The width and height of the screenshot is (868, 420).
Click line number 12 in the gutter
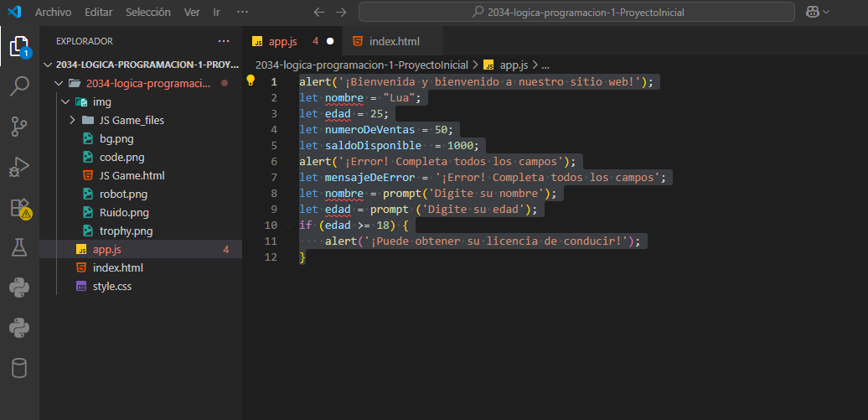click(271, 257)
